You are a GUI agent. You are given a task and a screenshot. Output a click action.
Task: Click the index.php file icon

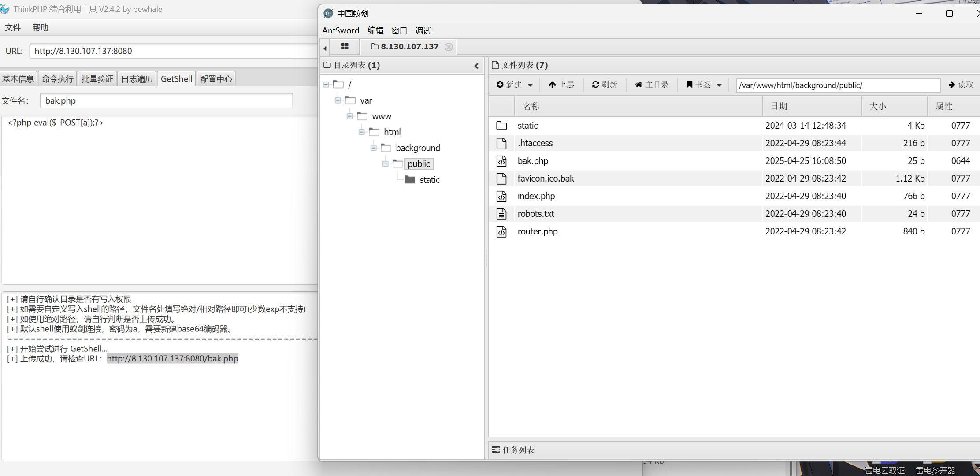501,196
